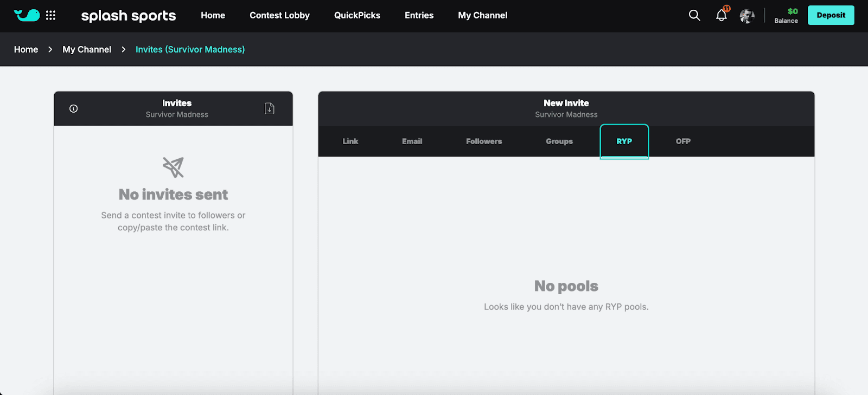Open Entries in the top navigation
Screen dimensions: 868x395
(419, 15)
